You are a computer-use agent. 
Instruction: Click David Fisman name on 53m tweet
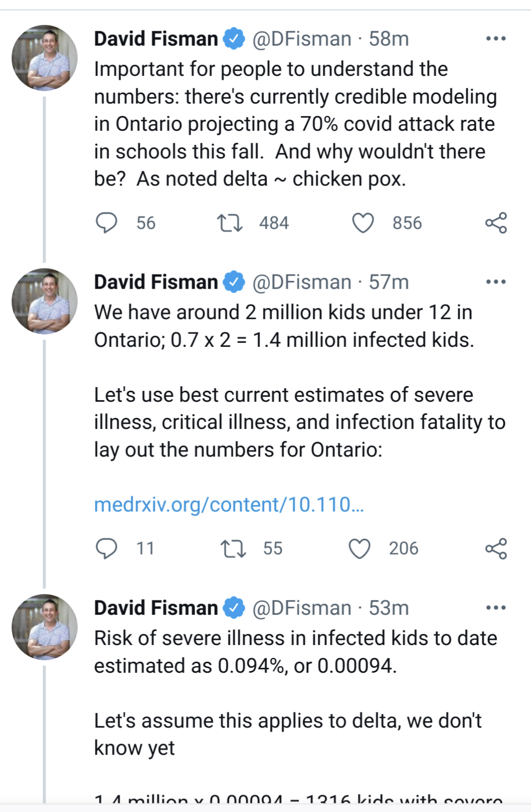tap(156, 608)
